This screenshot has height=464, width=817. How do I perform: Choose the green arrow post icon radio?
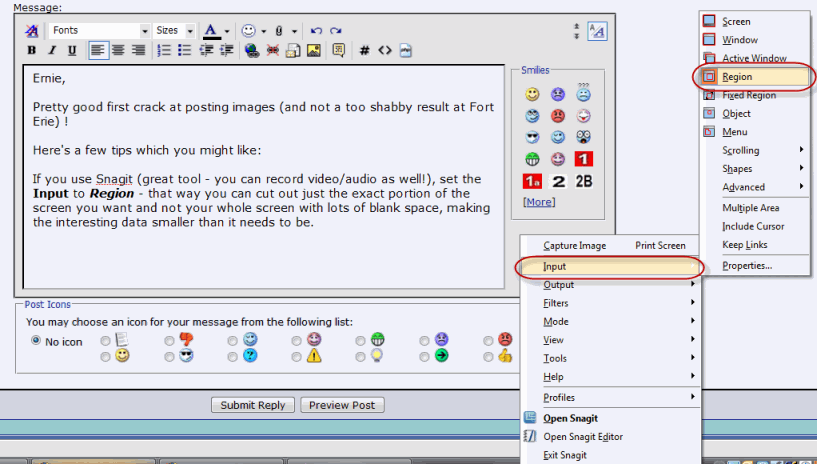[x=424, y=357]
